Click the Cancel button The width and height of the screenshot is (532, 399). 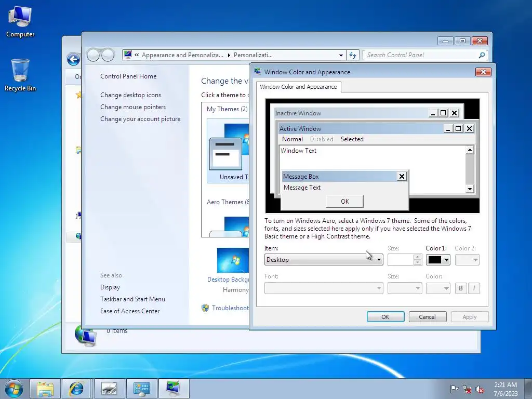427,317
